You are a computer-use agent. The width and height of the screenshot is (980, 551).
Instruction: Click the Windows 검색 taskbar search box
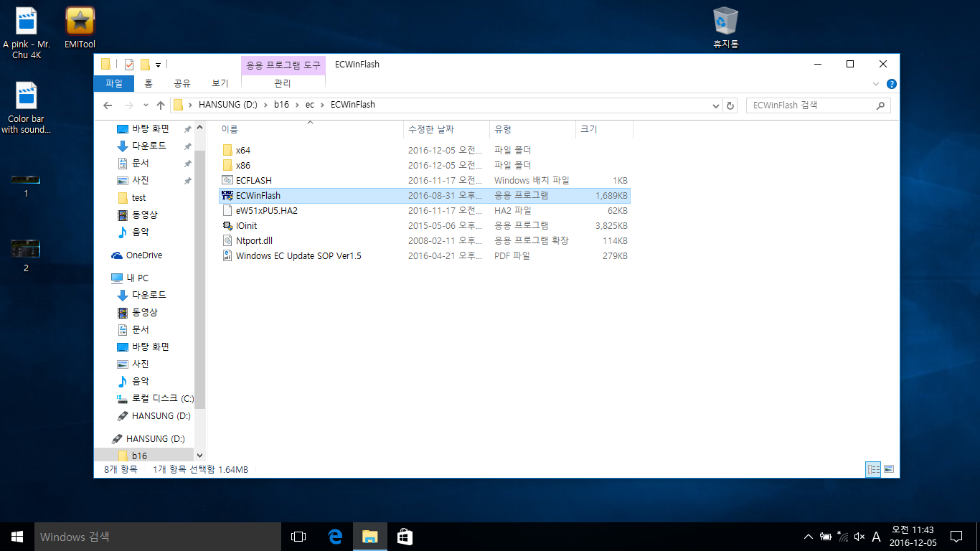click(158, 537)
